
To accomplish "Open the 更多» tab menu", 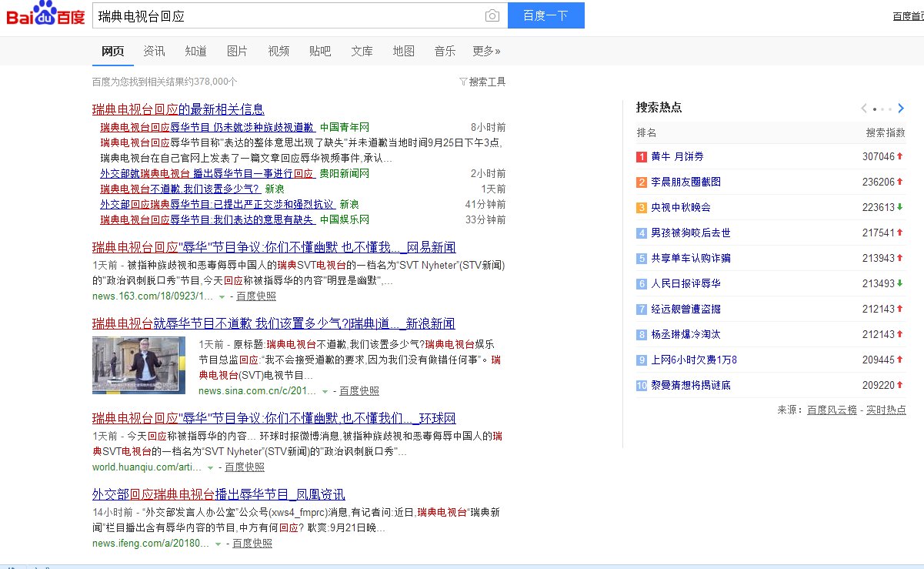I will [486, 52].
